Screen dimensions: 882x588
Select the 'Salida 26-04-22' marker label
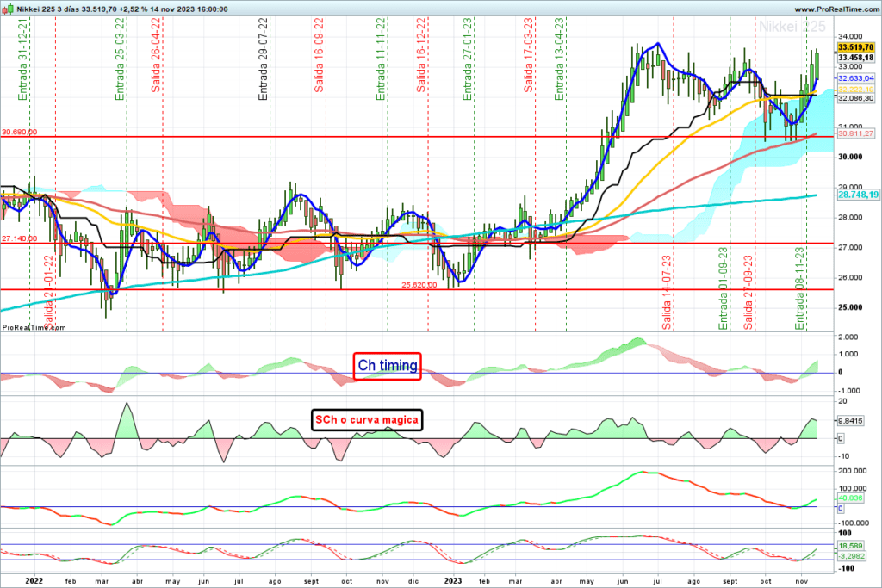pos(156,55)
